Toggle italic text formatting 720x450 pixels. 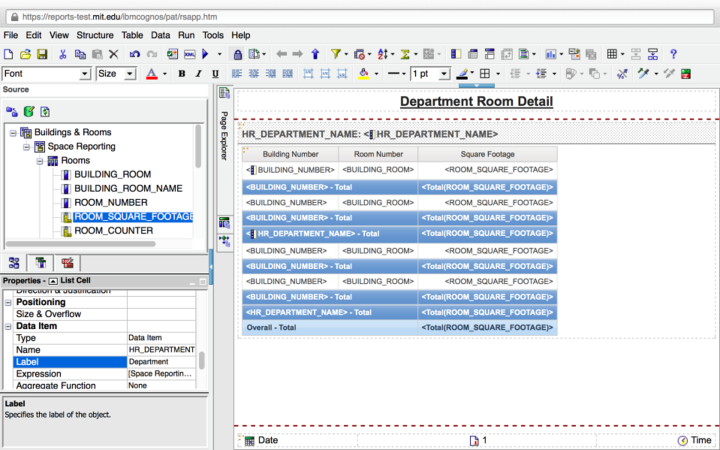[x=198, y=74]
